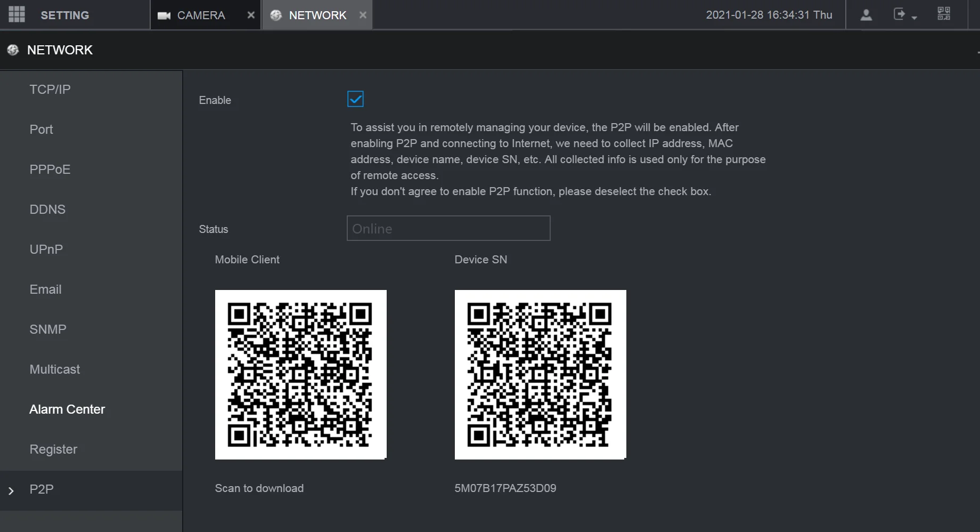Click the Mobile Client QR code

coord(301,375)
